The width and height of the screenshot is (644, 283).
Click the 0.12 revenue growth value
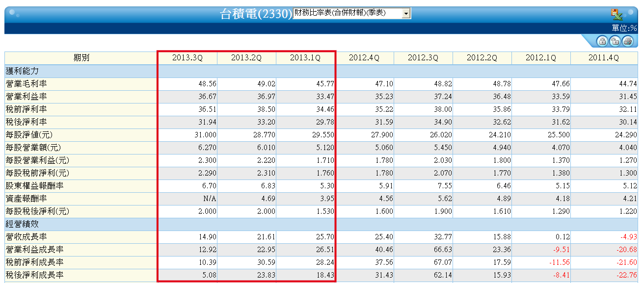(563, 237)
